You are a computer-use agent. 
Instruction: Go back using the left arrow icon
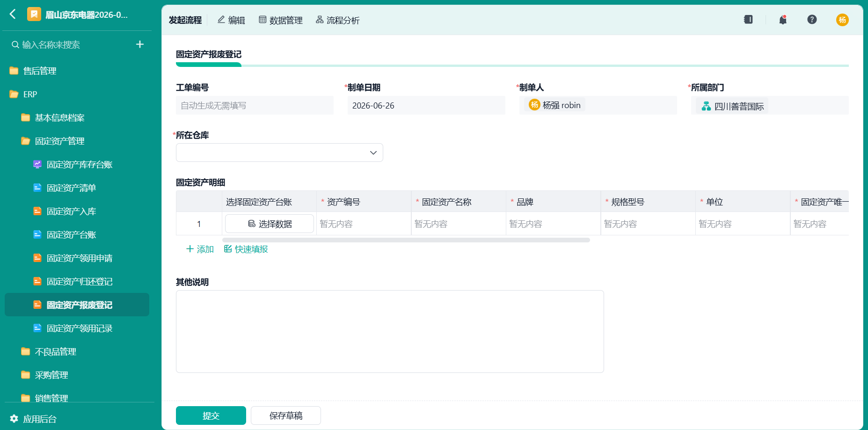pos(13,14)
